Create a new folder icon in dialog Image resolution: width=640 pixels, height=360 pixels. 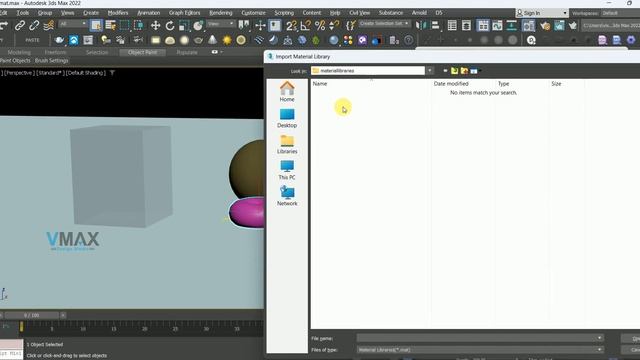pos(464,71)
